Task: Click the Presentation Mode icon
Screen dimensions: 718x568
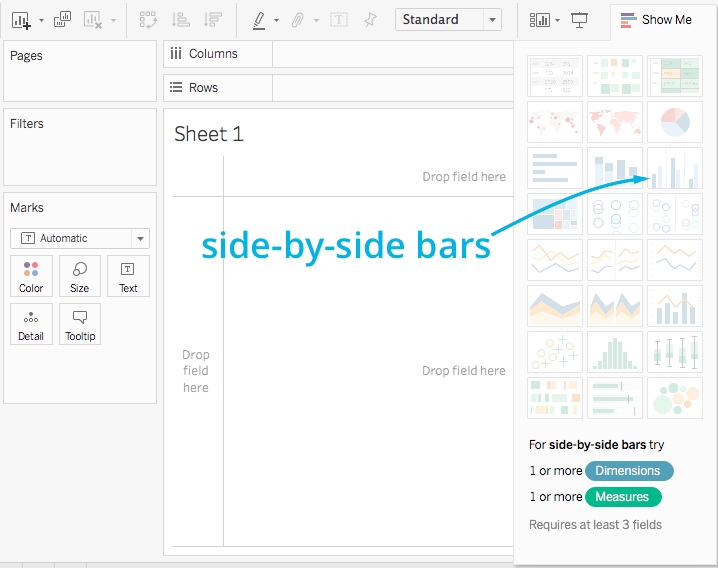Action: 579,19
